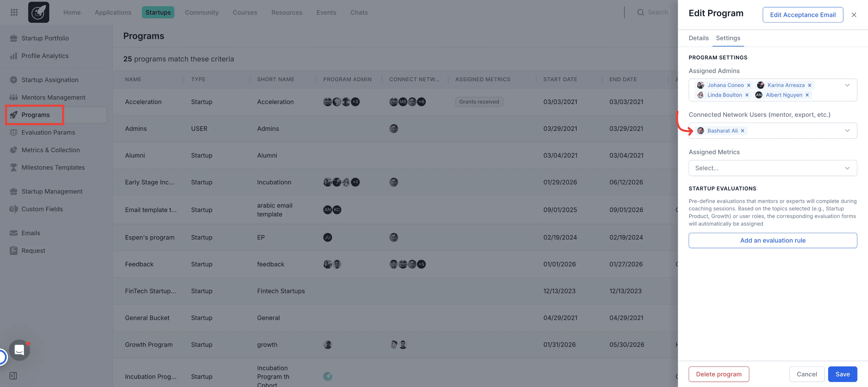Click the rocket logo icon
Screen dimensions: 868x387
pos(38,12)
